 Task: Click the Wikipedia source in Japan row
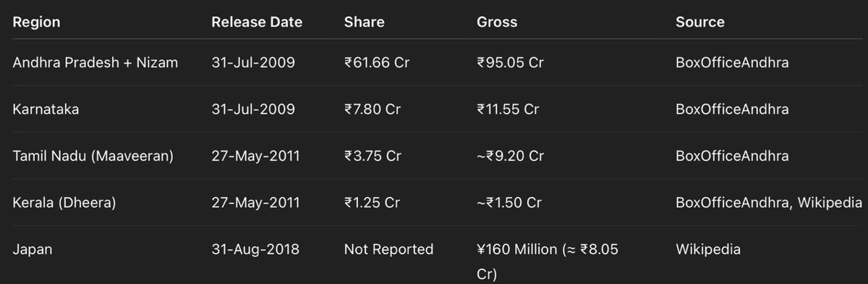click(708, 249)
